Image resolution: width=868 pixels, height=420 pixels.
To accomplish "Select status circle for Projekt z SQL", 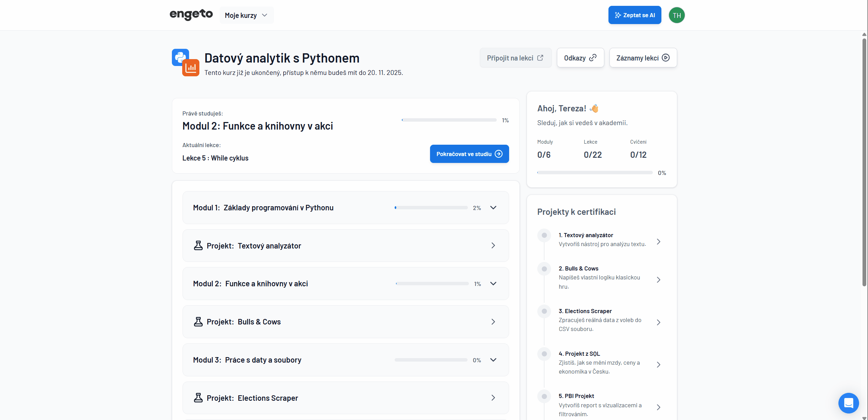I will click(x=544, y=354).
